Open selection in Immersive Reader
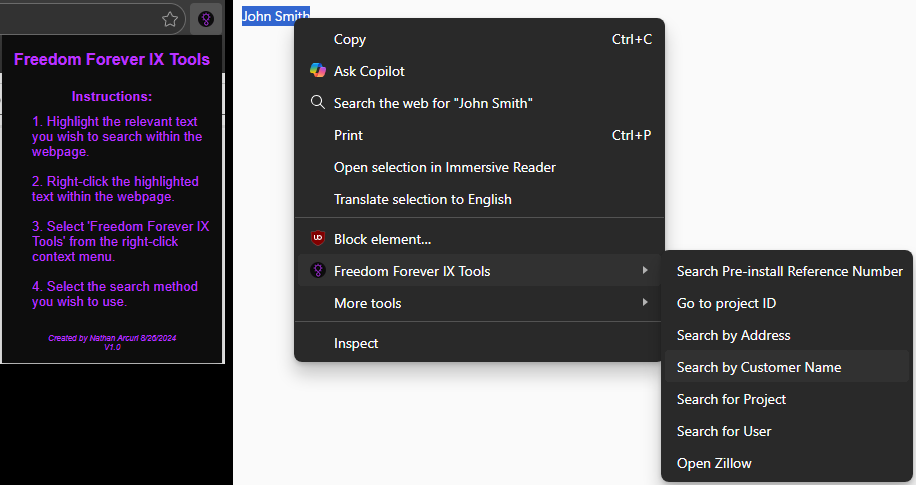This screenshot has width=916, height=485. pyautogui.click(x=444, y=167)
